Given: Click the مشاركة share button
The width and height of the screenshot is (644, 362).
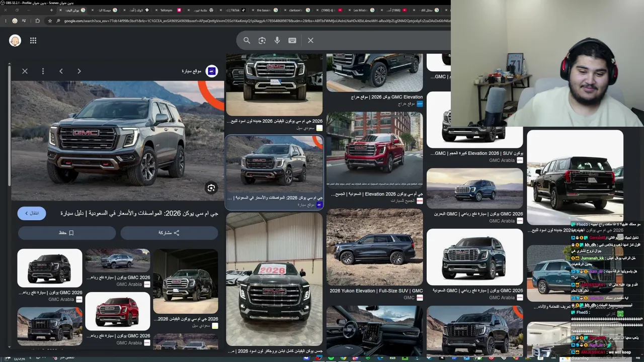Looking at the screenshot, I should click(x=169, y=233).
